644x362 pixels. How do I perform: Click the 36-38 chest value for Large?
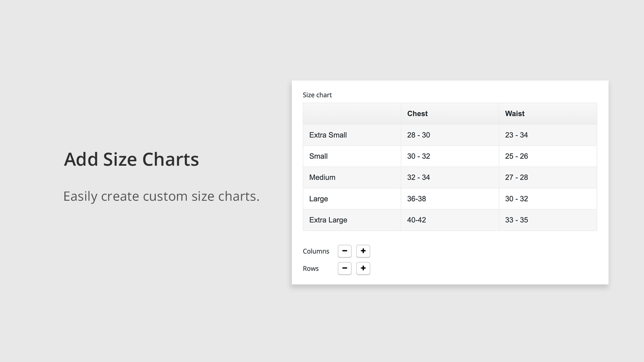pyautogui.click(x=417, y=199)
